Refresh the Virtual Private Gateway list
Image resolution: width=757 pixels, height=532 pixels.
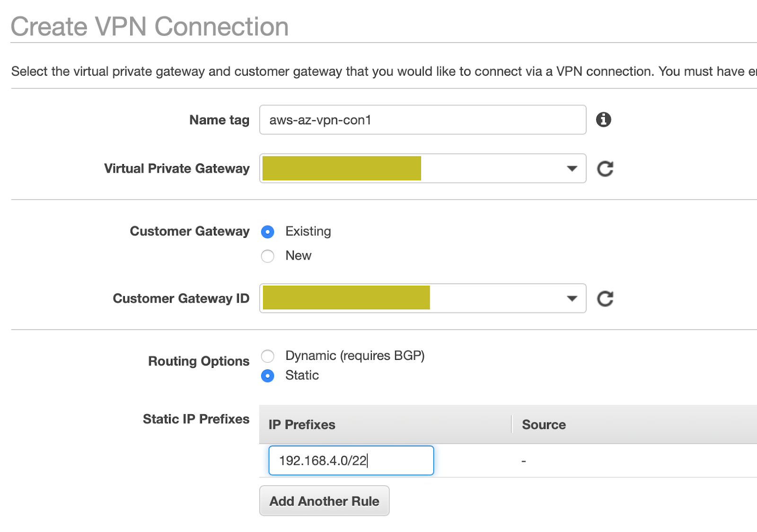605,169
